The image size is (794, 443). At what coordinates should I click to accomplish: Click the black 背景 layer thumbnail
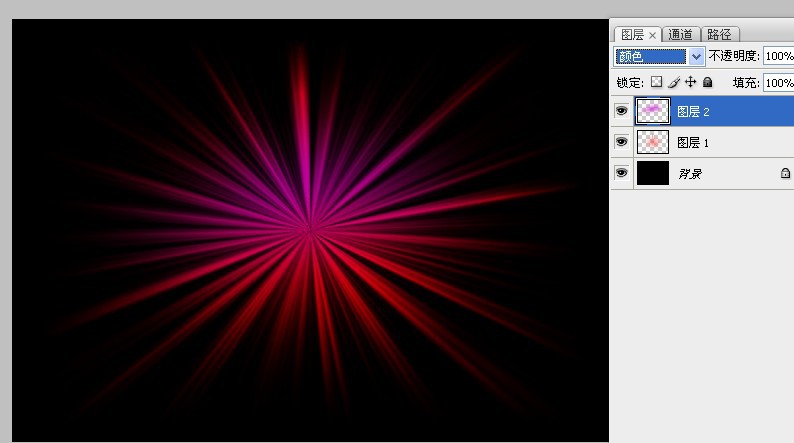653,173
